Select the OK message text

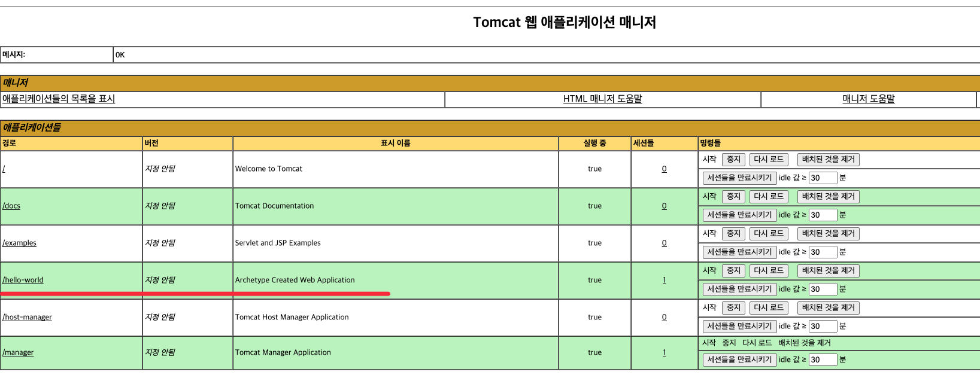click(x=120, y=55)
